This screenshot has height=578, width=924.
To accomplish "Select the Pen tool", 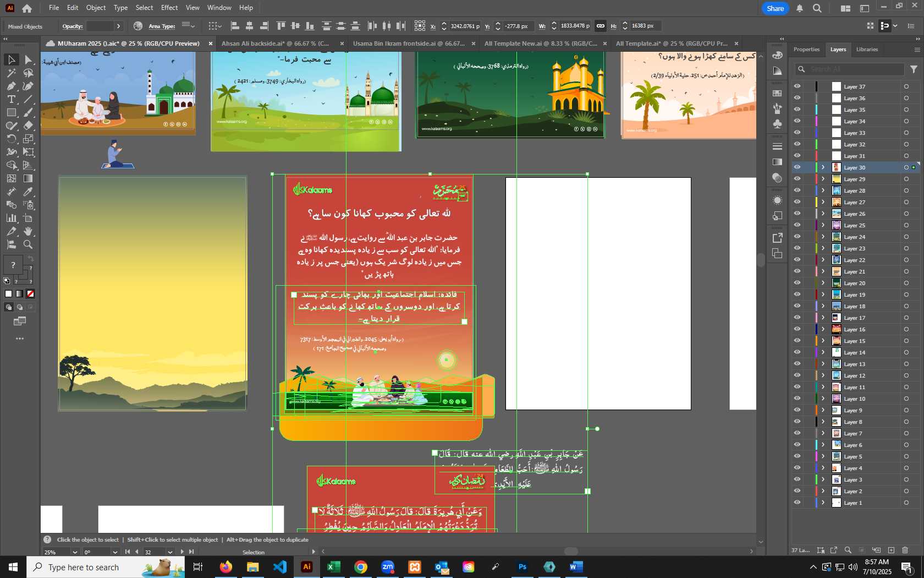I will pos(11,86).
